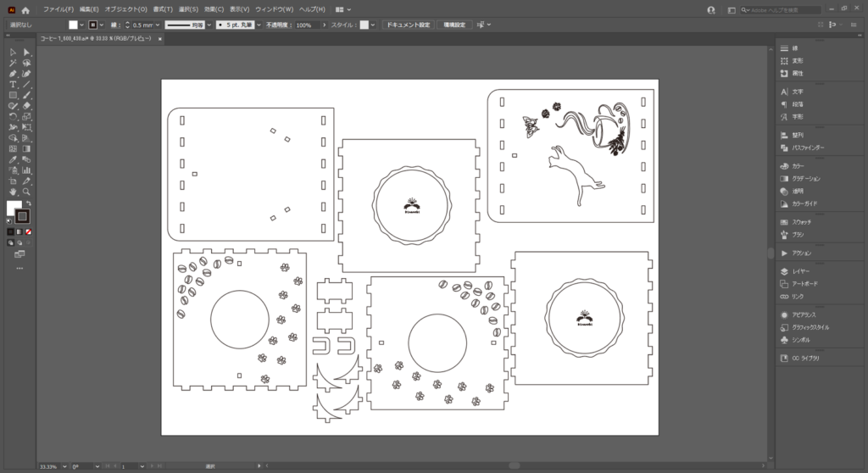Select the Type tool

click(13, 85)
